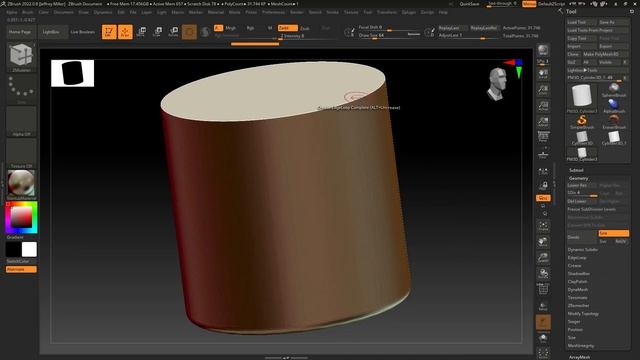Open the Brush menu
Viewport: 640px width, 360px height.
[28, 12]
